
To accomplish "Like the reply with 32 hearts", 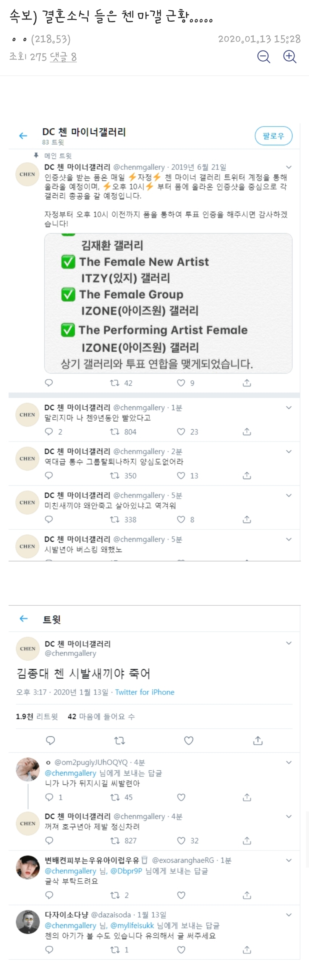I will [181, 840].
